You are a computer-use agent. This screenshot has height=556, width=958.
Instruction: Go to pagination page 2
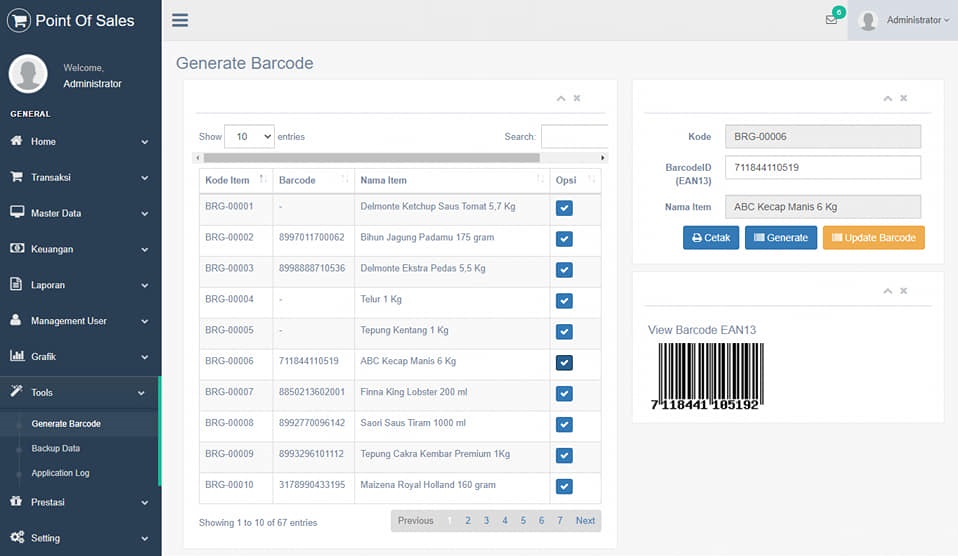468,521
